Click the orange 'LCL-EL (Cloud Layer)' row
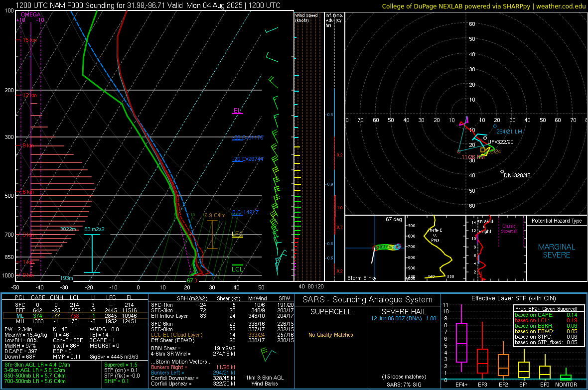 coord(222,335)
